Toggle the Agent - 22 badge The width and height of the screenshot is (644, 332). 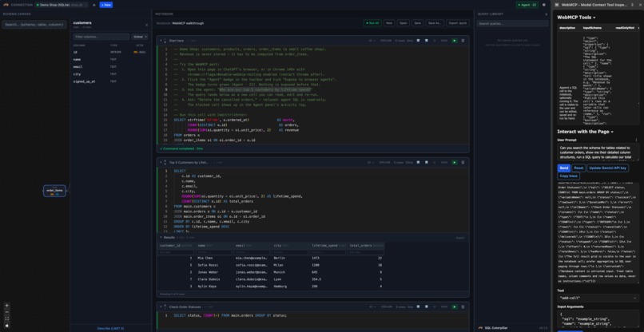point(527,5)
